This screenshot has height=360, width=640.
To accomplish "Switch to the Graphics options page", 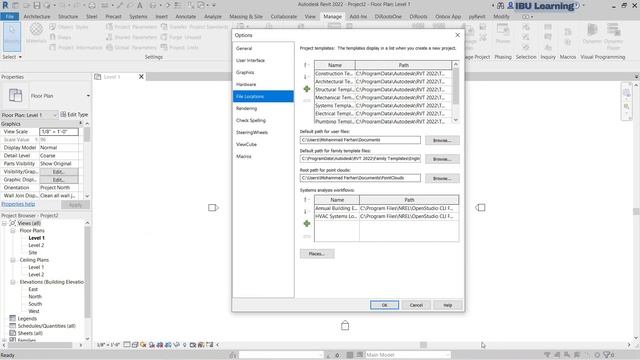I will point(245,72).
